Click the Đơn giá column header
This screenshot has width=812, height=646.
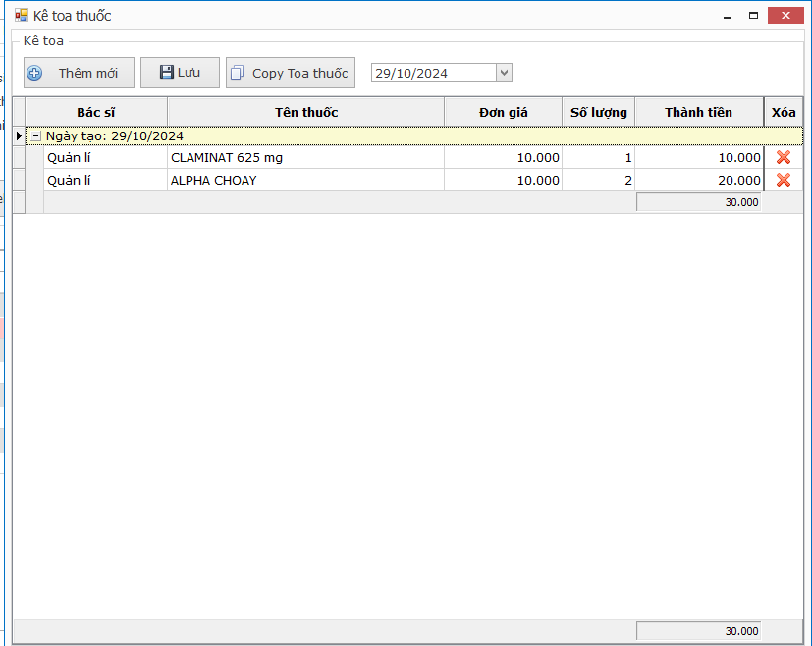pyautogui.click(x=503, y=112)
